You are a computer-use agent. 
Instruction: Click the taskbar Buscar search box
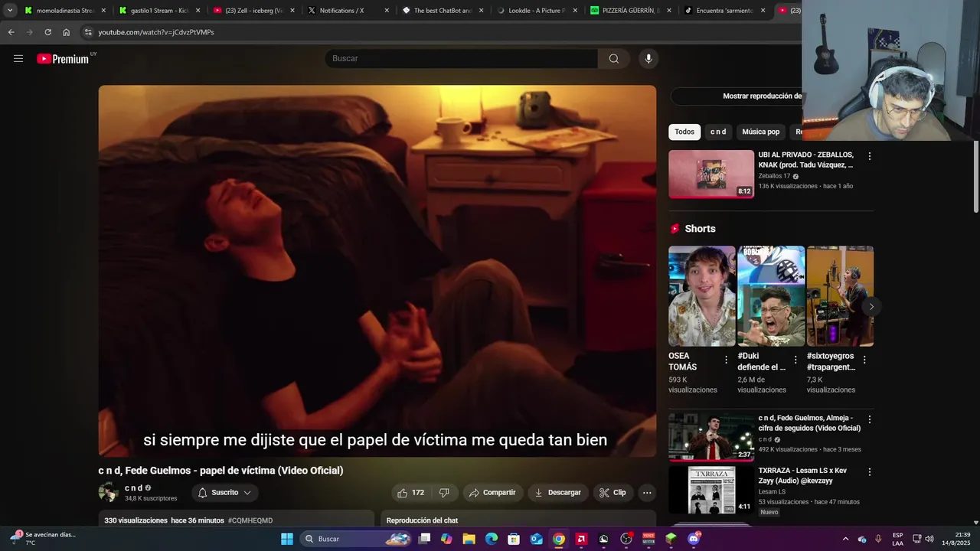click(357, 539)
